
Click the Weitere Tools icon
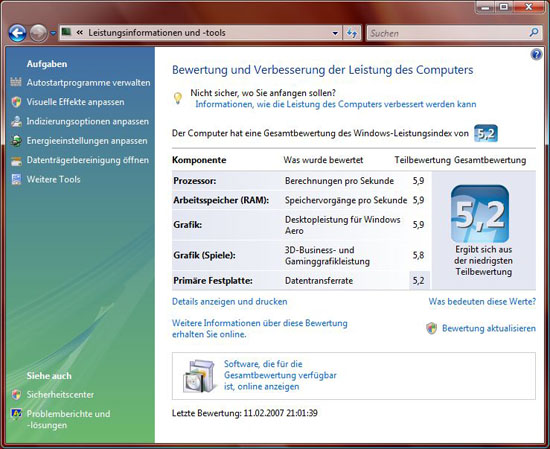coord(16,179)
